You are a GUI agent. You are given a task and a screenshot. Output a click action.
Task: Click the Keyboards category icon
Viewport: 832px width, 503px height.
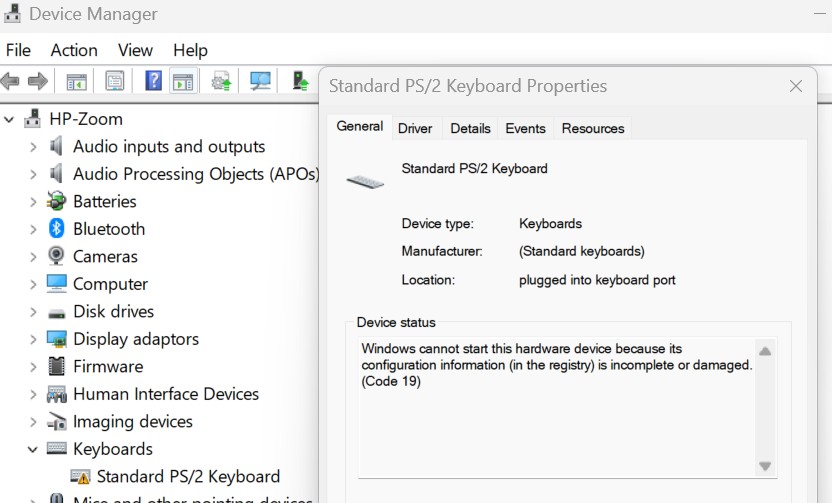(x=56, y=448)
